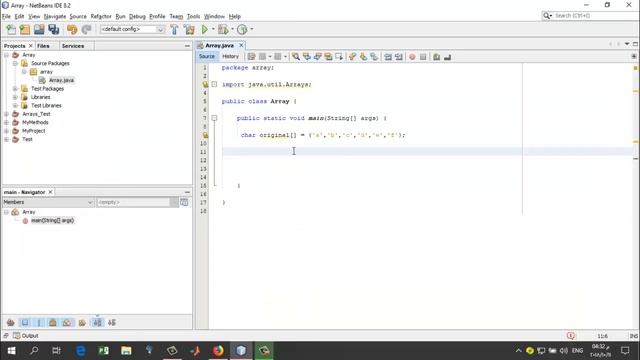The height and width of the screenshot is (360, 640).
Task: Open the Tools menu
Action: click(x=193, y=16)
